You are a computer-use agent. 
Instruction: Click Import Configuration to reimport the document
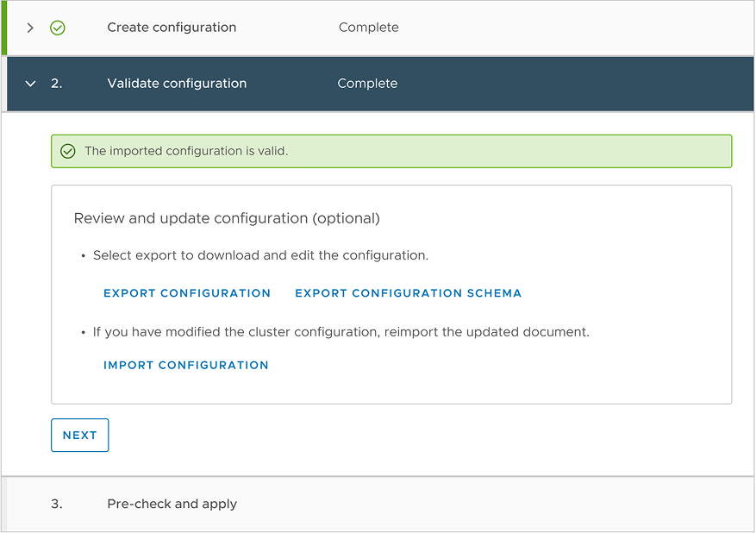point(186,365)
